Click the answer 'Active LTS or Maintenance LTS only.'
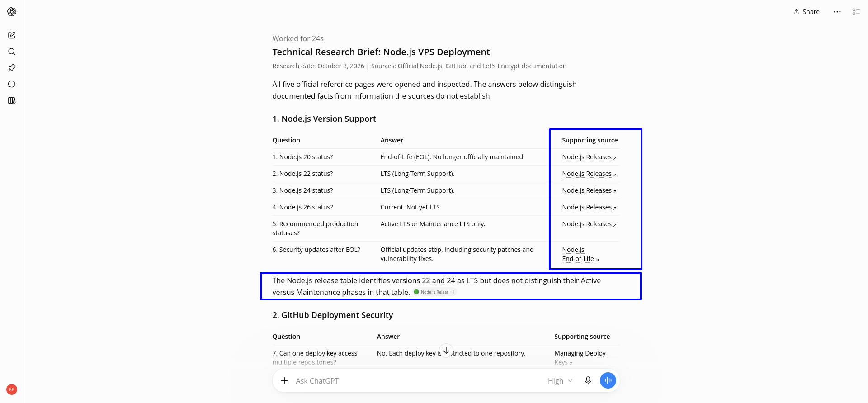The width and height of the screenshot is (868, 403). pos(433,224)
